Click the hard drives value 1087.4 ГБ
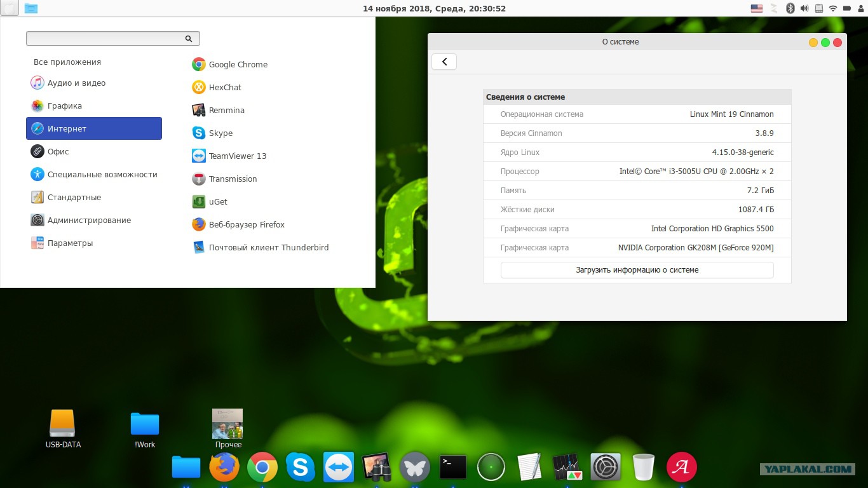 [756, 210]
